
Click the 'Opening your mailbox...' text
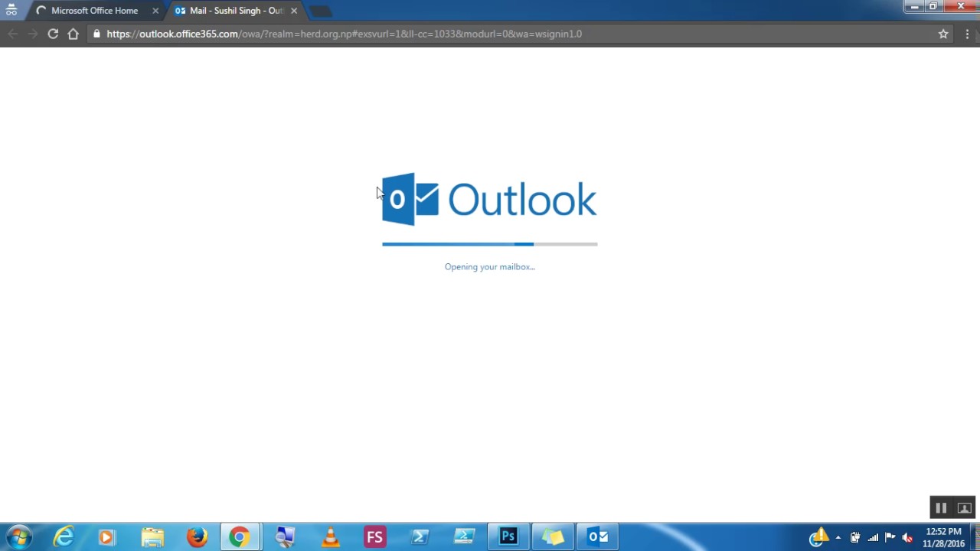(x=490, y=267)
